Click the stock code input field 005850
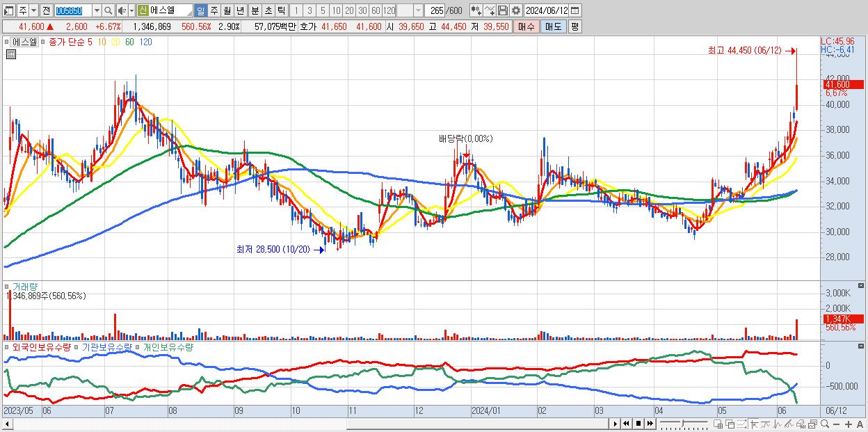 point(73,10)
